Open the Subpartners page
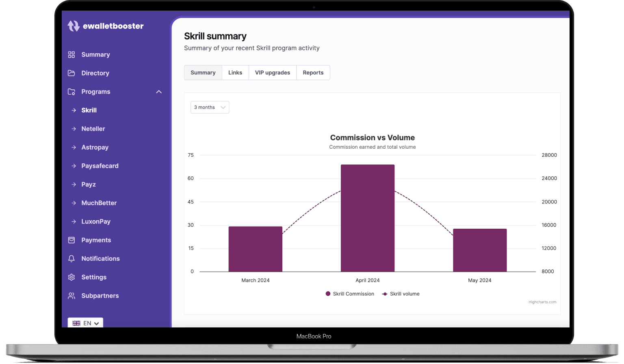 [100, 296]
